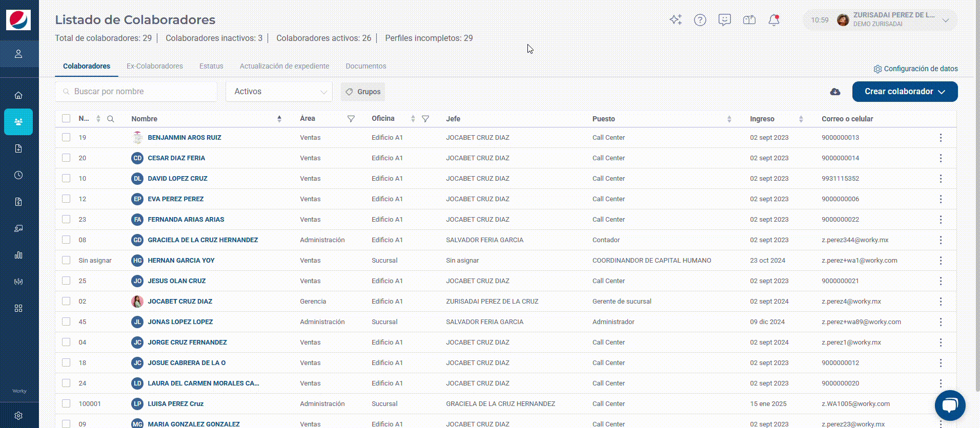Open row menu for LUISA PEREZ Cruz
The height and width of the screenshot is (428, 980).
click(x=941, y=404)
